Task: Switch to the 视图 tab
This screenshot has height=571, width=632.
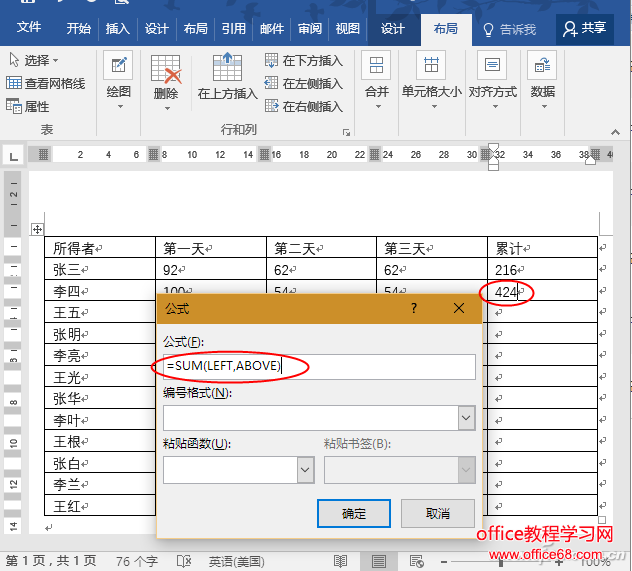Action: (x=347, y=28)
